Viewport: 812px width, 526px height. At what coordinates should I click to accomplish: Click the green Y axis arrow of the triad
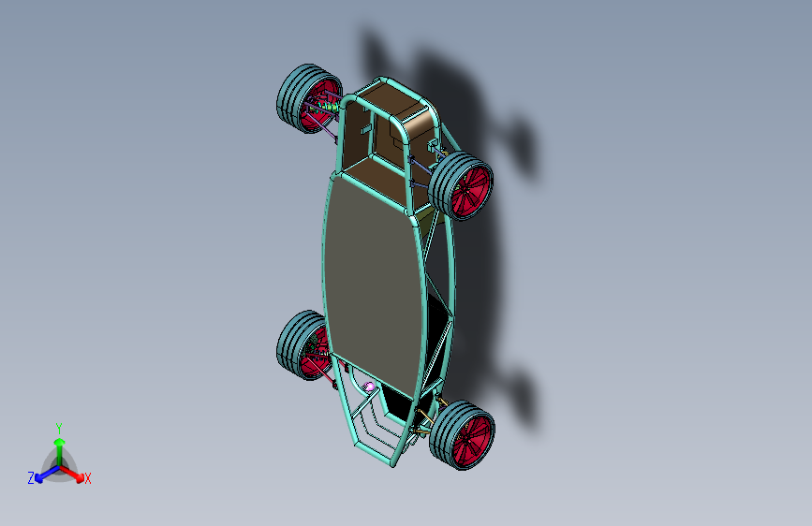pyautogui.click(x=60, y=450)
